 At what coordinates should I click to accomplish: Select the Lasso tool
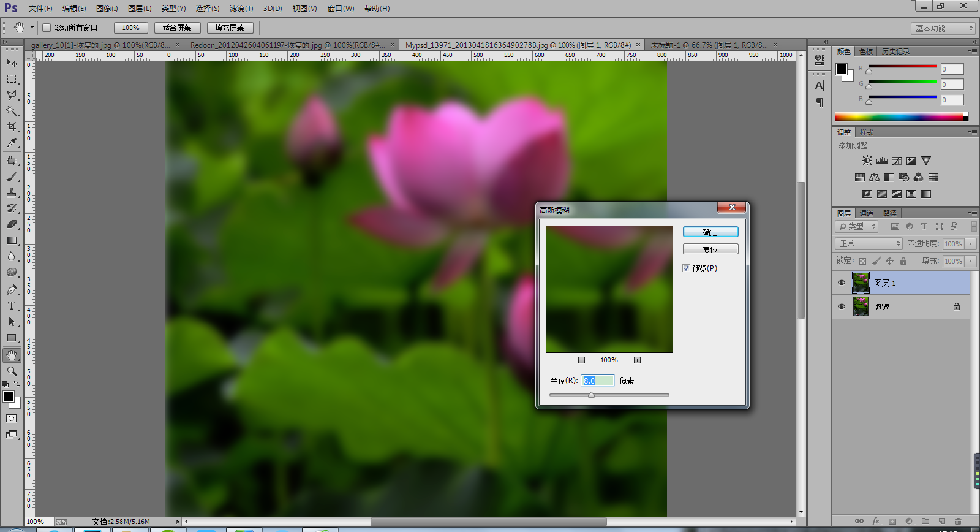pos(12,95)
